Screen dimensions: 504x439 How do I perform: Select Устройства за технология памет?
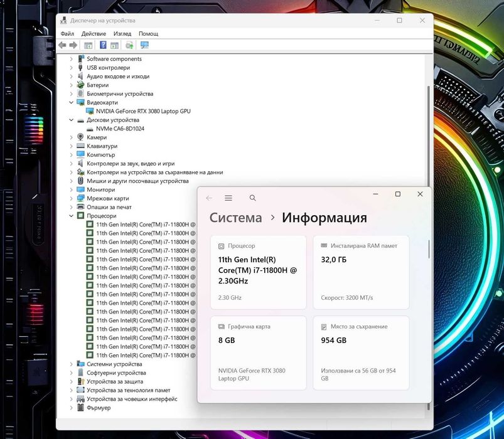click(128, 390)
